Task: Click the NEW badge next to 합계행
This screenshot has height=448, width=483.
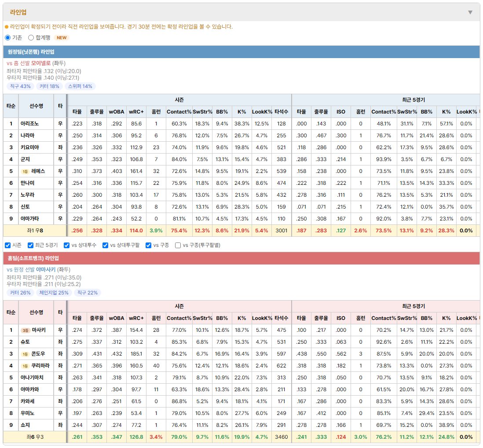Action: 62,37
